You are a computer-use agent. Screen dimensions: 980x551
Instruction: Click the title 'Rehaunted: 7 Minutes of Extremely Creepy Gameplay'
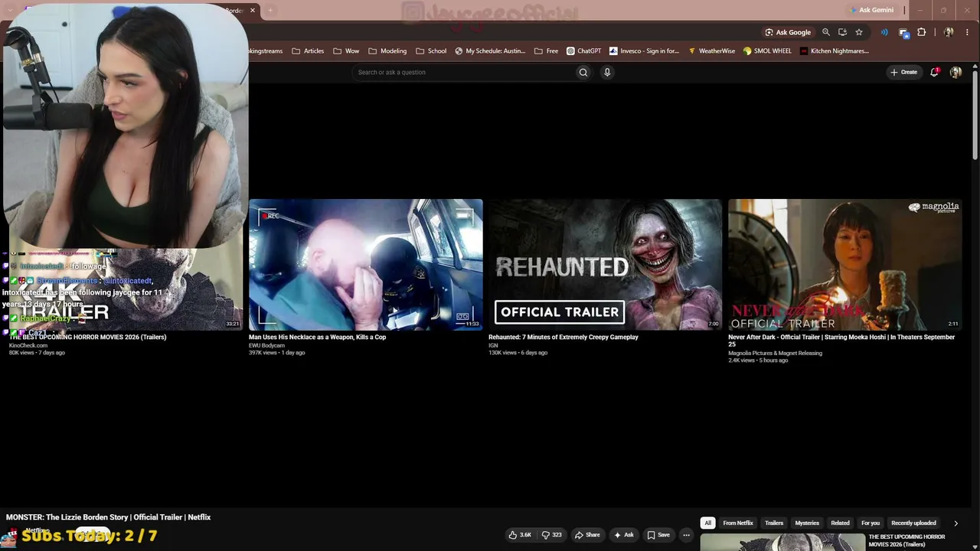[563, 337]
